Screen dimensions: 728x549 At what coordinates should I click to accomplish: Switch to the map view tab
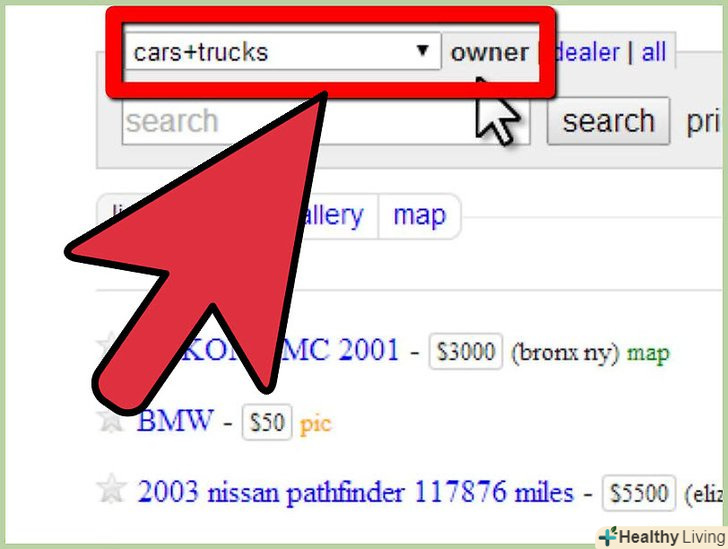pos(419,216)
